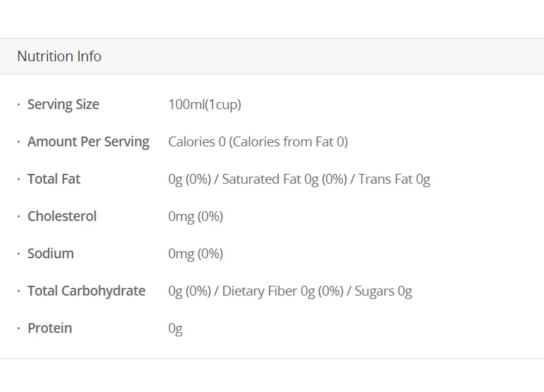The width and height of the screenshot is (544, 392).
Task: Select the Sugars 0g text
Action: pyautogui.click(x=384, y=291)
